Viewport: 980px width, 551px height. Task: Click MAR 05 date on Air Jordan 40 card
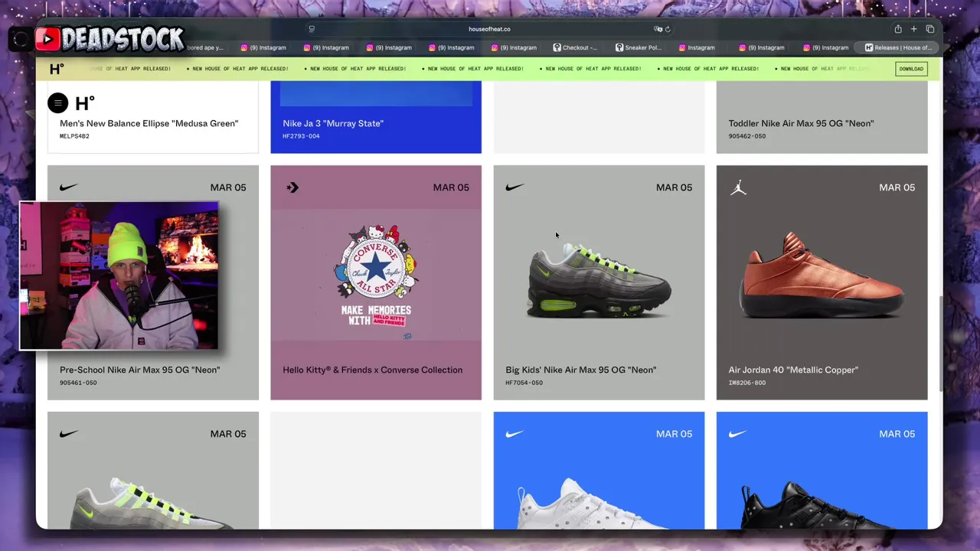coord(897,187)
